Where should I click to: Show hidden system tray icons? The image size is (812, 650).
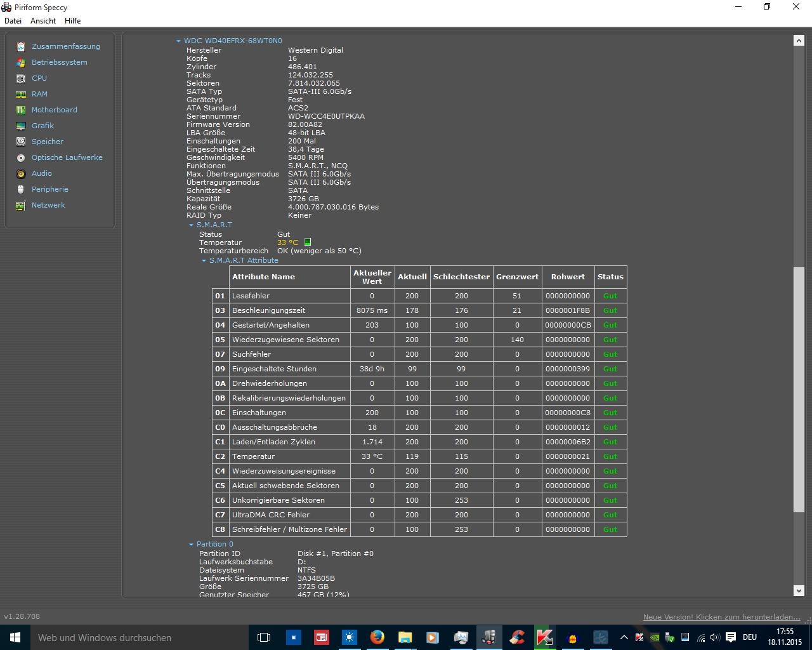624,637
